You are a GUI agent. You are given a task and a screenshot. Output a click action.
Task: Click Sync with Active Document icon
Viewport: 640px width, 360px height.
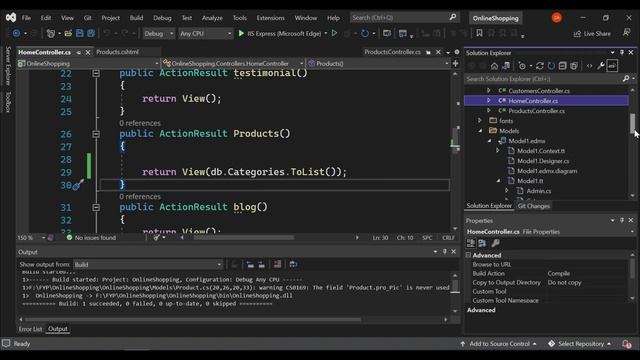[540, 66]
